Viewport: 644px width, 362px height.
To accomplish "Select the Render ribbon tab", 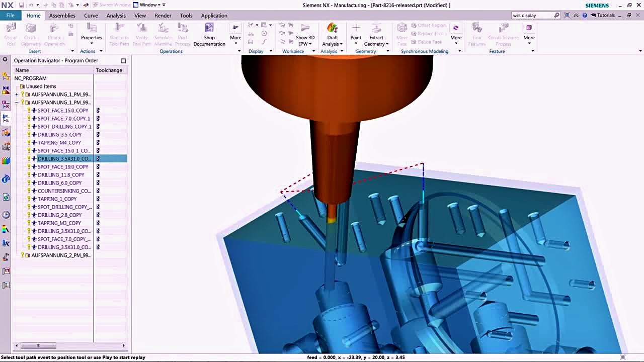I will coord(163,16).
